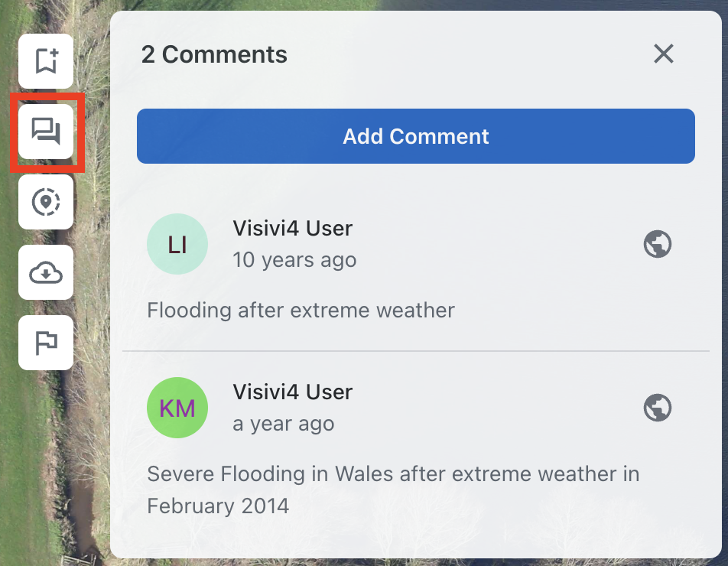Select the location pin tool
This screenshot has width=728, height=566.
coord(46,202)
